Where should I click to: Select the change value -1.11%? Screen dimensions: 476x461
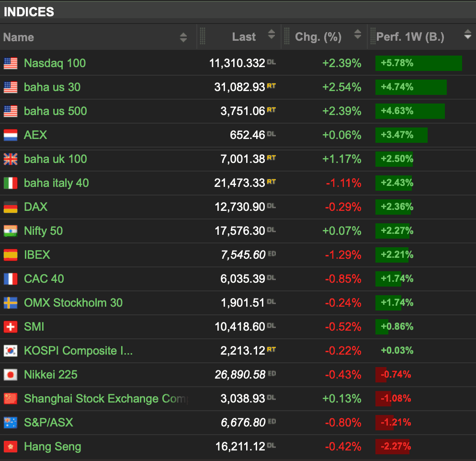click(x=344, y=183)
